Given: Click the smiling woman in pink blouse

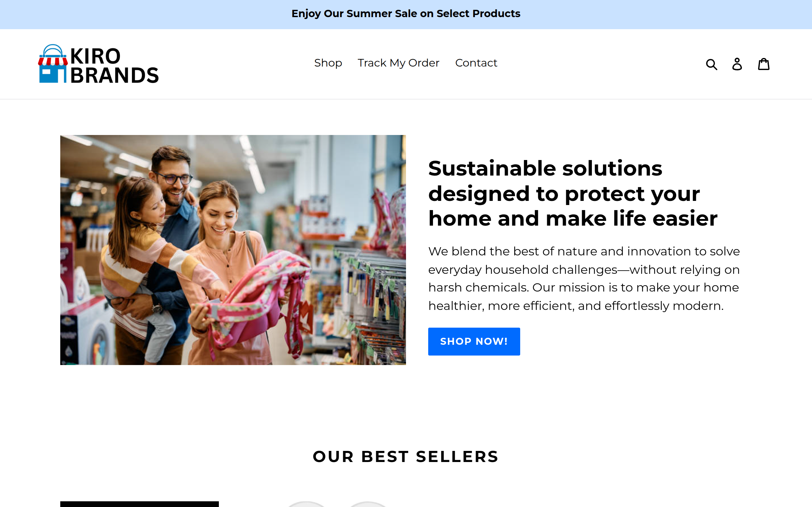Looking at the screenshot, I should (228, 268).
